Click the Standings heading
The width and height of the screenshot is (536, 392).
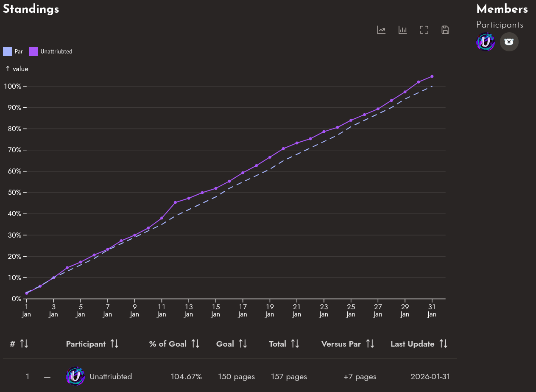tap(31, 9)
